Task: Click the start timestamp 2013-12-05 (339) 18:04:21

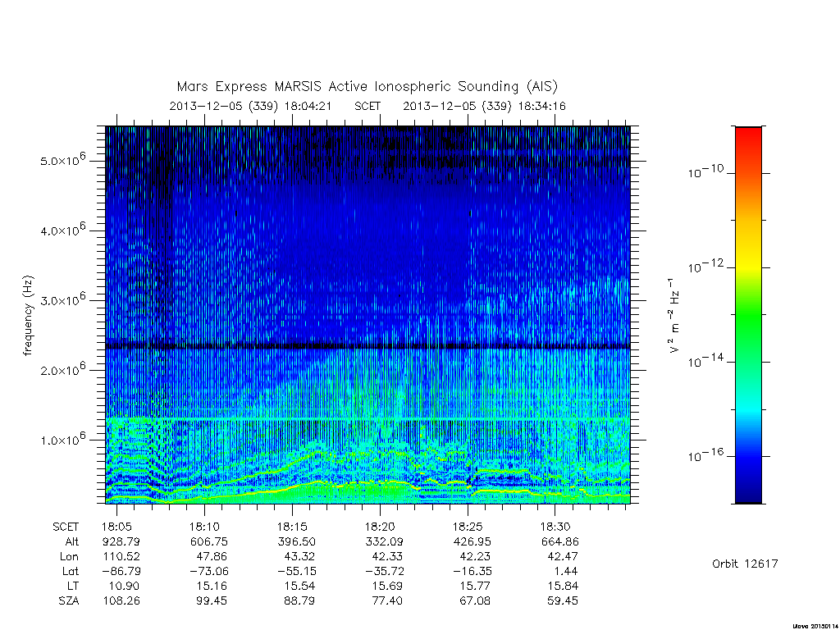Action: click(x=251, y=106)
